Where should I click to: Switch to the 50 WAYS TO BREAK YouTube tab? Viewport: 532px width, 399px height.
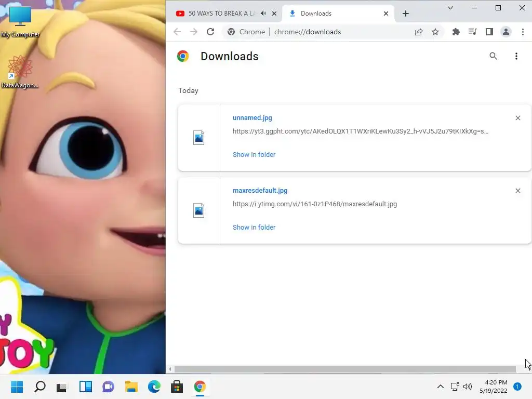point(221,13)
